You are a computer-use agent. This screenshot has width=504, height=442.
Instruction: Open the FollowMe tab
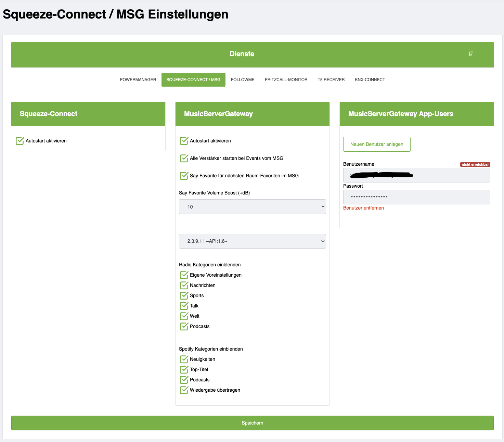[243, 80]
